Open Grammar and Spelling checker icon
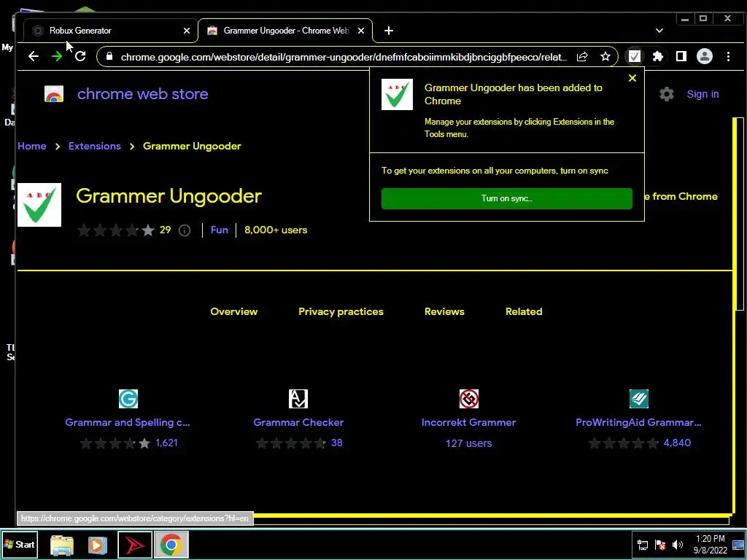 pos(128,399)
